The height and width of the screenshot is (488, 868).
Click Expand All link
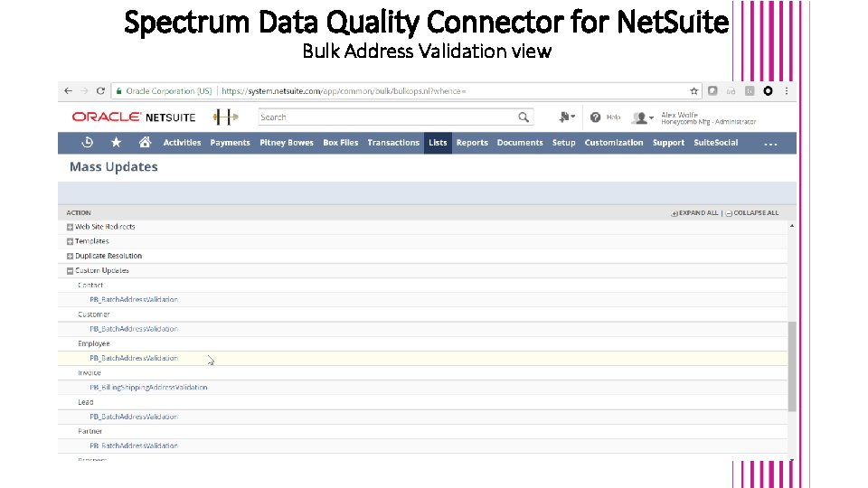click(x=694, y=213)
